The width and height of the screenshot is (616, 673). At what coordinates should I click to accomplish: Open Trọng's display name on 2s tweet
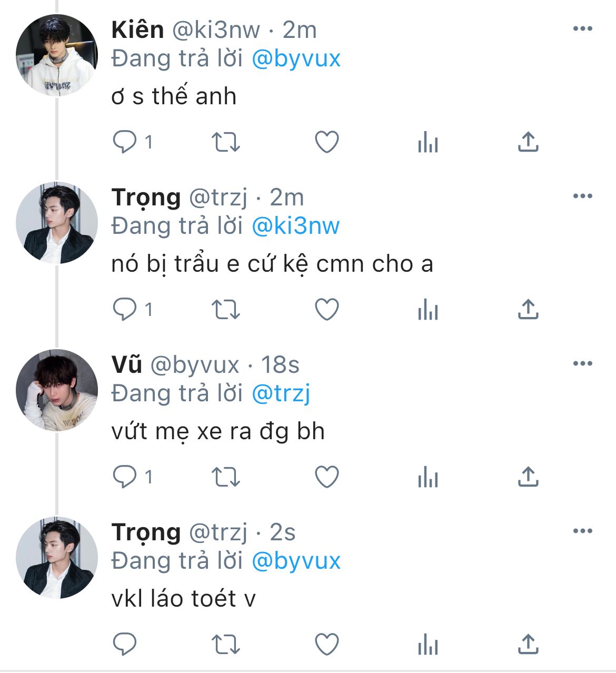point(146,532)
